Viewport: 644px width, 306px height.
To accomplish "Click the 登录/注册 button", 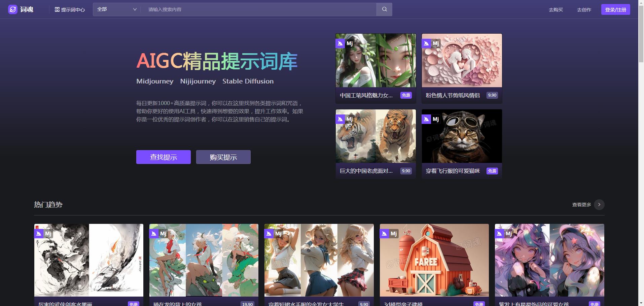I will click(615, 9).
